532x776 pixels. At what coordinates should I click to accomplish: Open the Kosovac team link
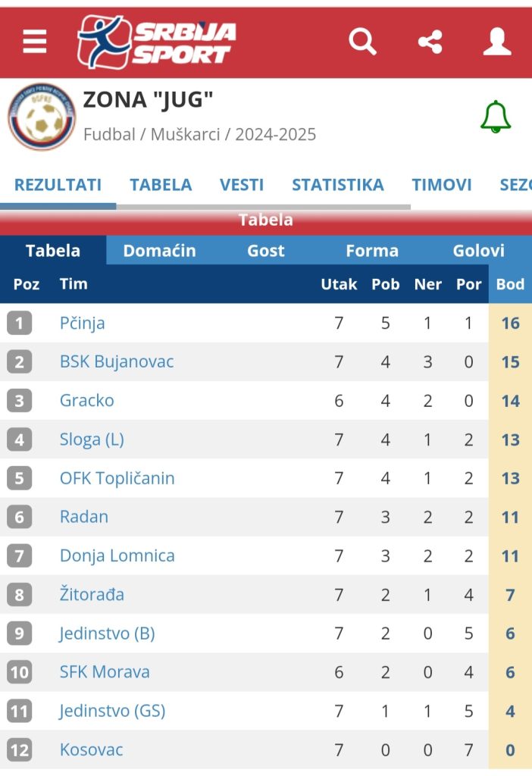[x=91, y=750]
